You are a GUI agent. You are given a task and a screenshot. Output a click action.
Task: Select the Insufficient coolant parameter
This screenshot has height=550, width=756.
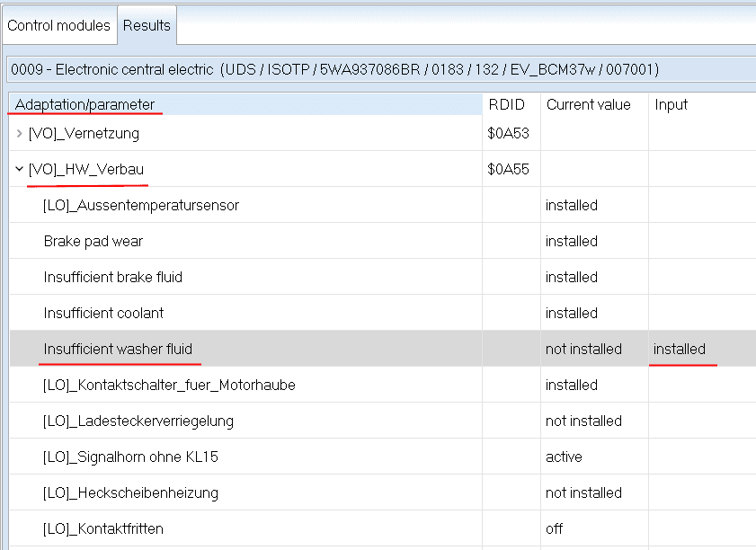pyautogui.click(x=103, y=313)
